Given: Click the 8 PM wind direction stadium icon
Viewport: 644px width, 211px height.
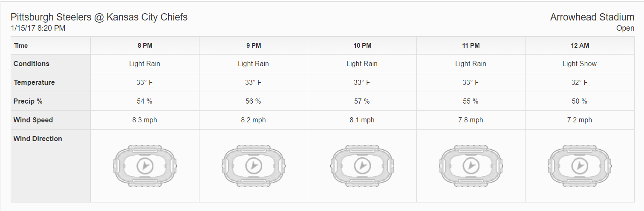Looking at the screenshot, I should click(x=145, y=165).
